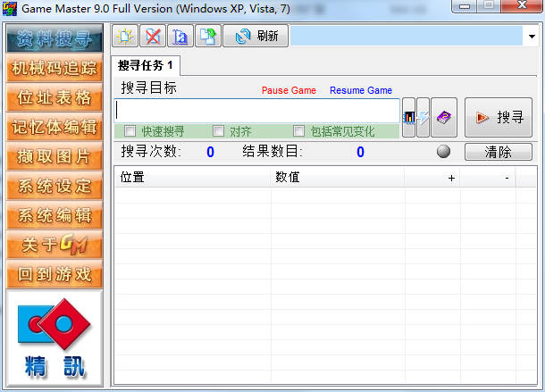Screen dimensions: 545x392
Task: Click the new search task icon
Action: pos(124,37)
